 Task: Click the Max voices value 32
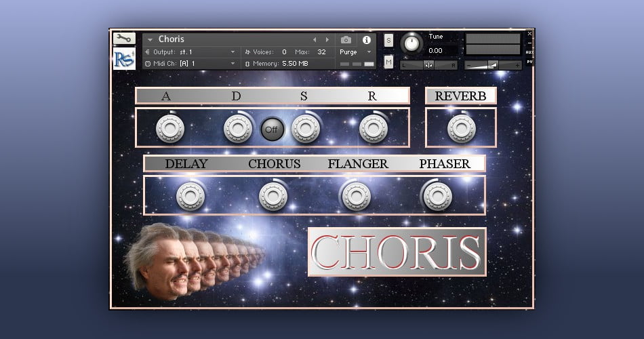321,52
